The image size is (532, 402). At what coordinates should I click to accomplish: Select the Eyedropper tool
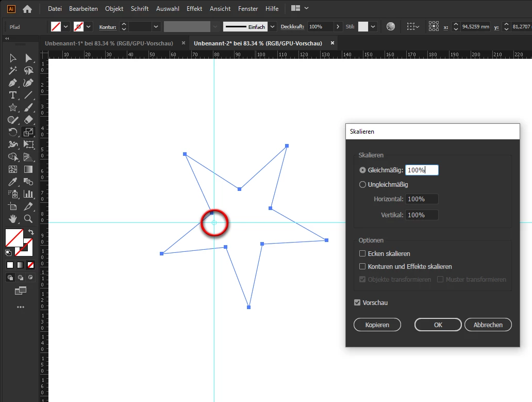click(13, 182)
